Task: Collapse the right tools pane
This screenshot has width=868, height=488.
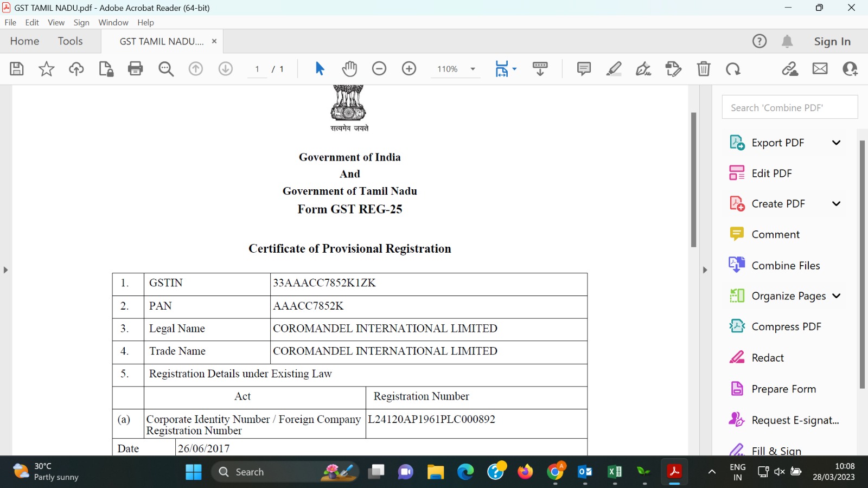Action: (x=705, y=269)
